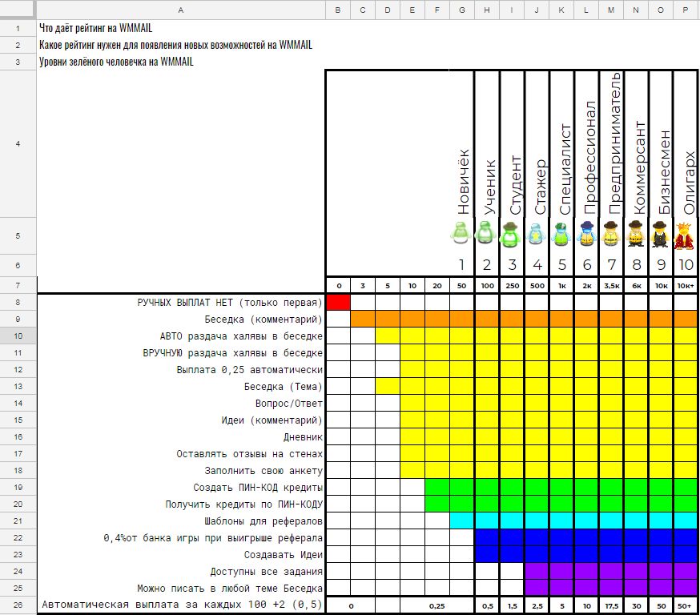The width and height of the screenshot is (700, 615).
Task: Select 'Шаблоны для рефералов' label
Action: tap(264, 521)
